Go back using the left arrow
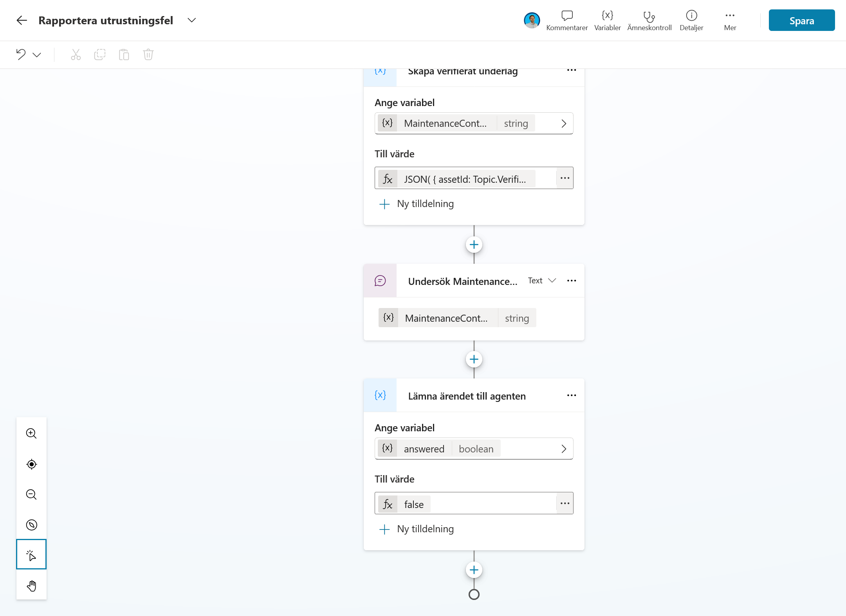 click(x=22, y=20)
